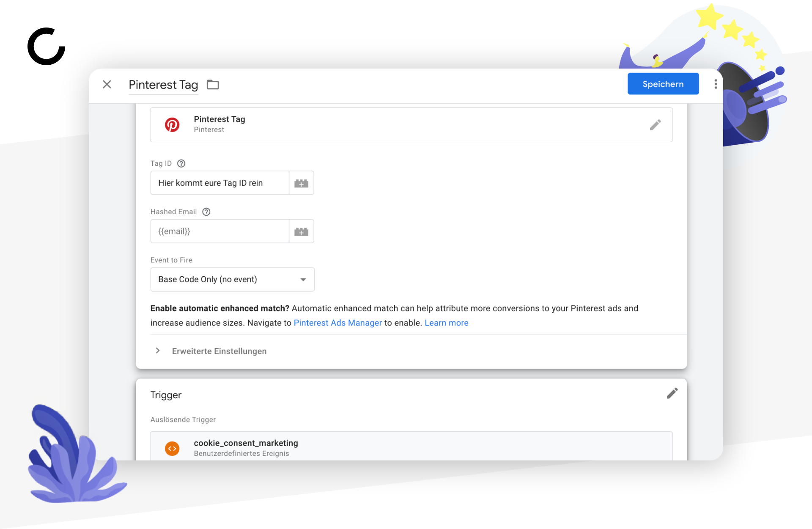
Task: Click the Hashed Email input field
Action: pos(219,231)
